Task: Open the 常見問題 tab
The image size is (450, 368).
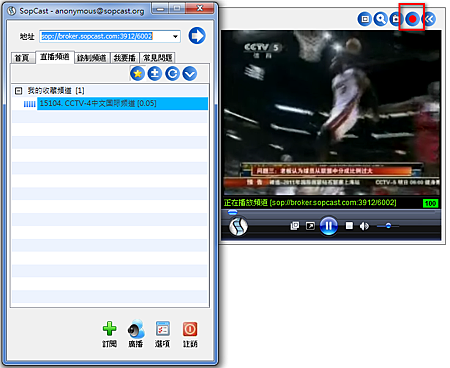Action: (157, 58)
